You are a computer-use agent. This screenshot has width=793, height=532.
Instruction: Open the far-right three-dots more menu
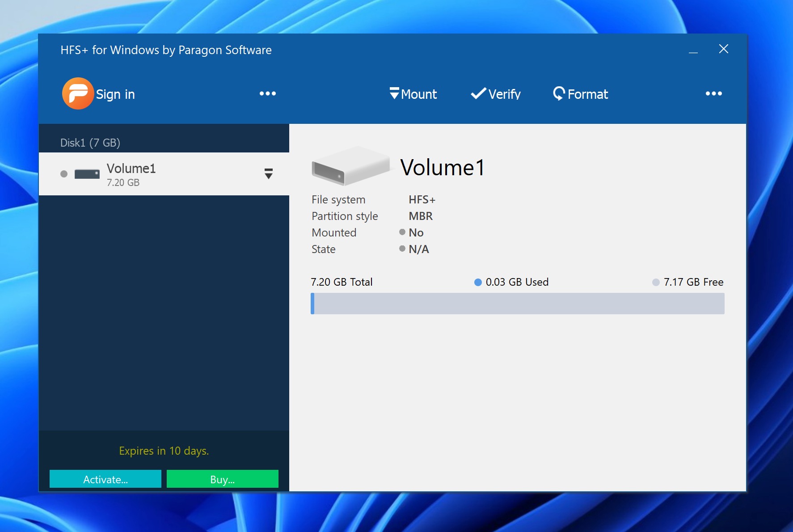(714, 93)
